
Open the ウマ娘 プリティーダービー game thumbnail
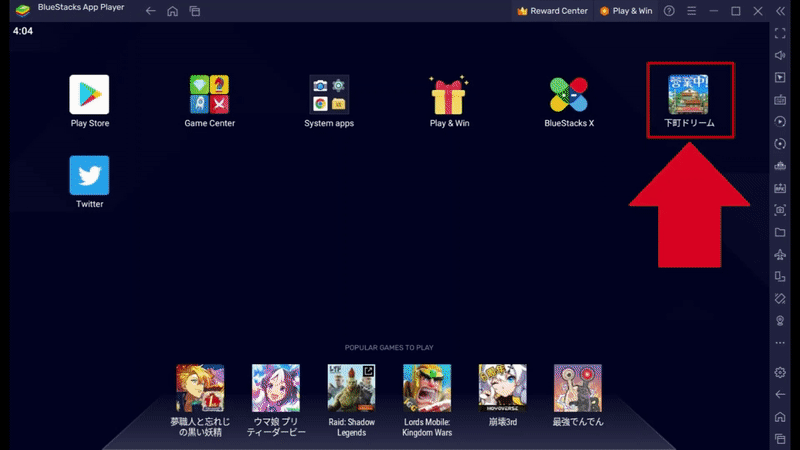coord(276,388)
